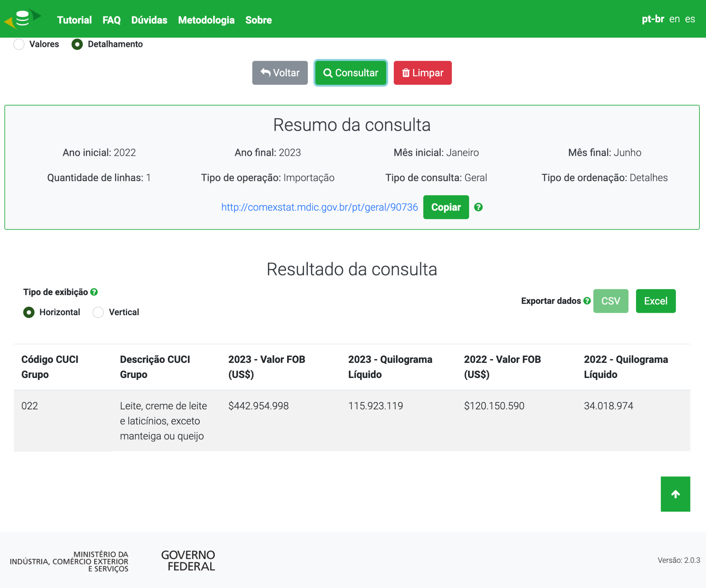Select the Valores radio button
706x588 pixels.
(x=19, y=44)
